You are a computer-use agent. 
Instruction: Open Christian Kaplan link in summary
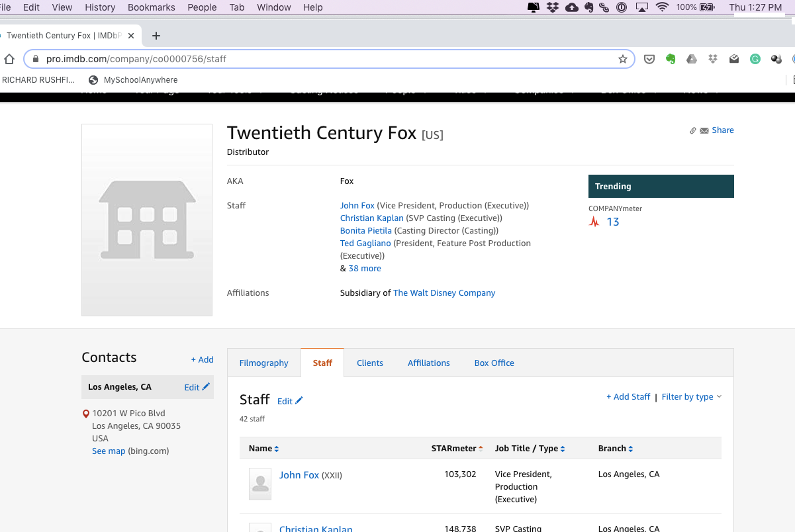point(372,218)
